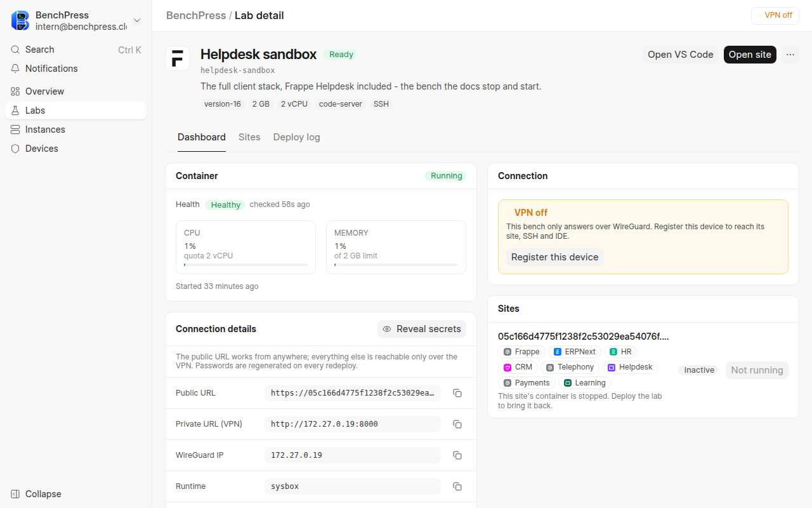Open the Instances section
Viewport: 812px width, 508px height.
[x=75, y=130]
